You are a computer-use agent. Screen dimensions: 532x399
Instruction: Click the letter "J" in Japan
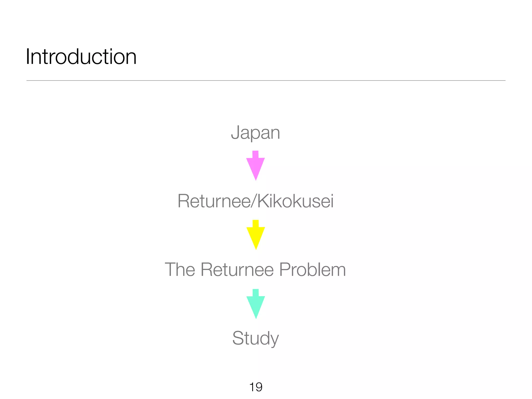235,132
